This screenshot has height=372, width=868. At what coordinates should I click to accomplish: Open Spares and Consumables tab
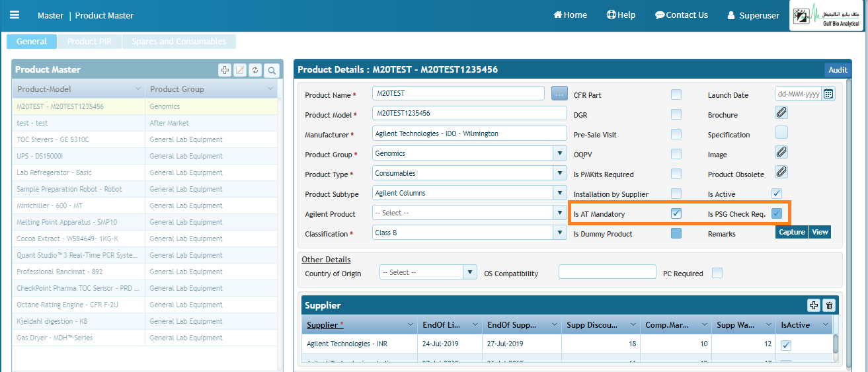178,41
